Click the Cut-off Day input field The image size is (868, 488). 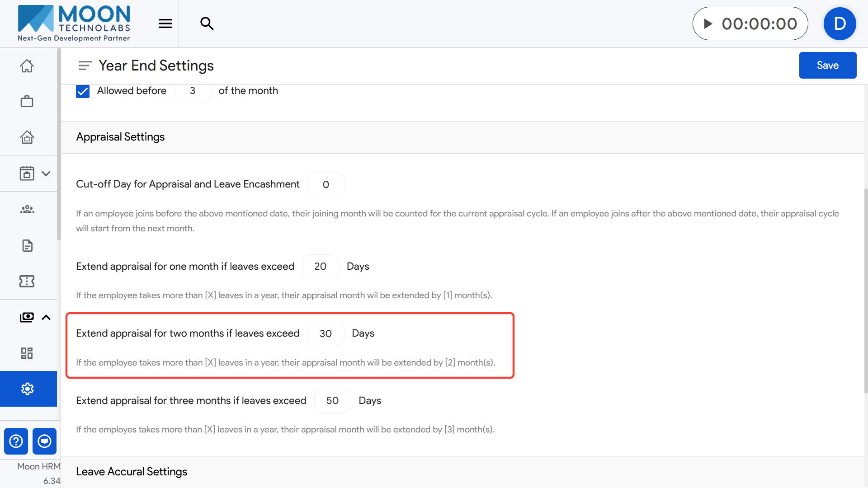[x=325, y=184]
